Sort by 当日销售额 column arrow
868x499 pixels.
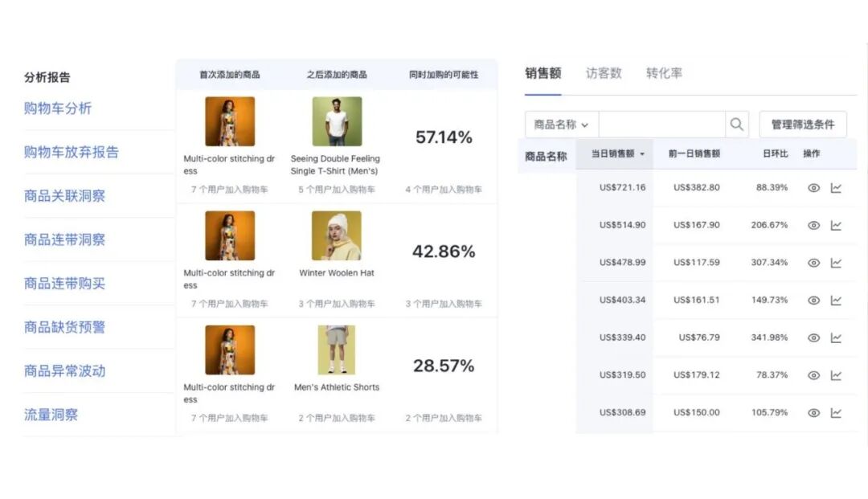[x=642, y=154]
